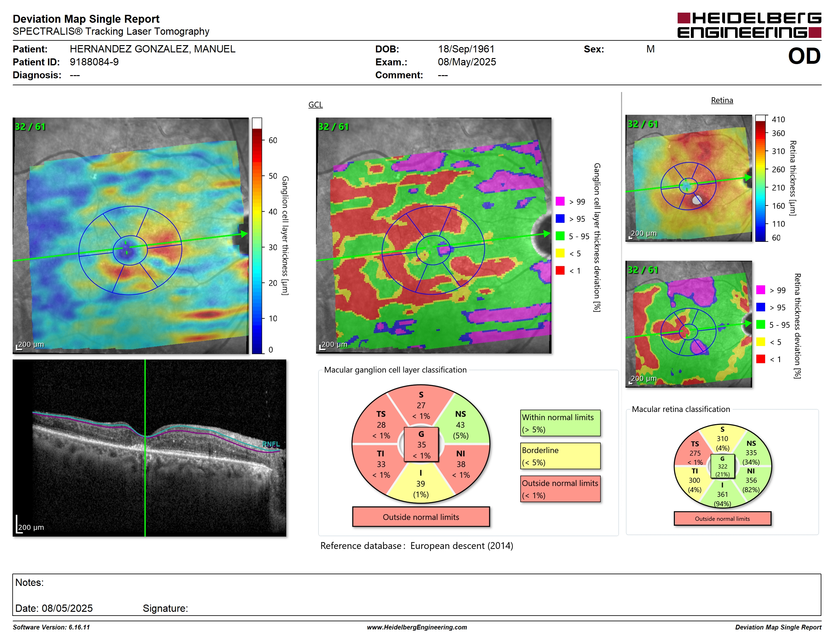The width and height of the screenshot is (834, 644).
Task: Open the GCL thickness map image
Action: coord(130,236)
